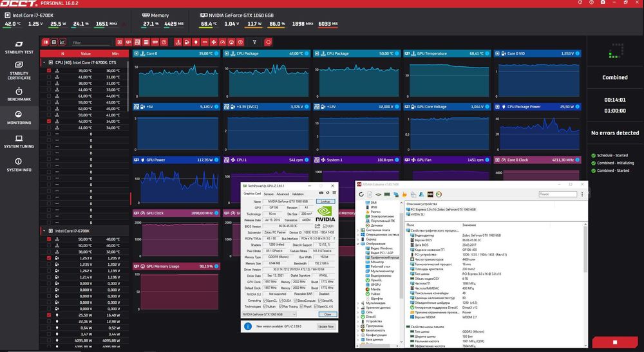The image size is (644, 352).
Task: Go to Benchmark in the OCCT sidebar
Action: coord(19,94)
